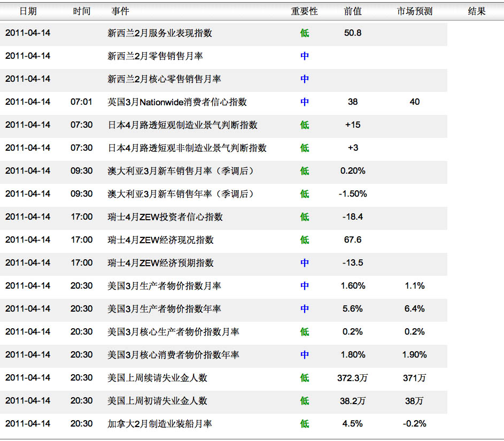Screen dimensions: 504x441
Task: Select 澳大利亚3月新车销售月率 event
Action: (x=180, y=171)
